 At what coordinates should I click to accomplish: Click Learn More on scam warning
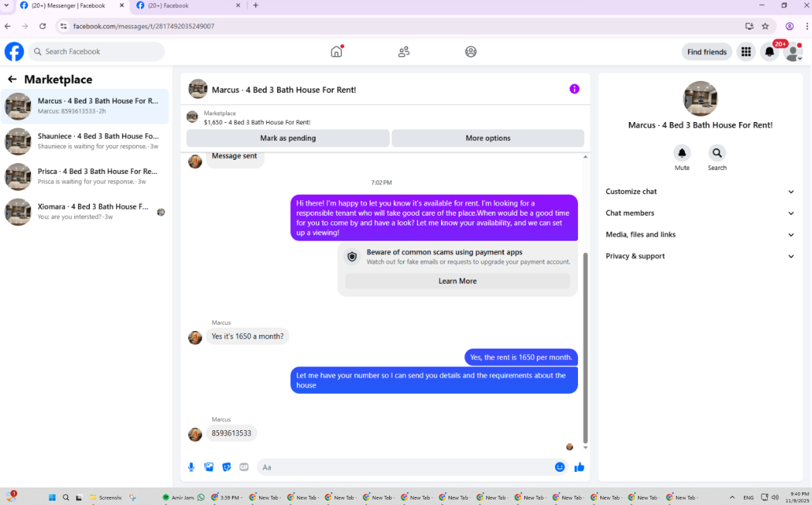[x=457, y=281]
